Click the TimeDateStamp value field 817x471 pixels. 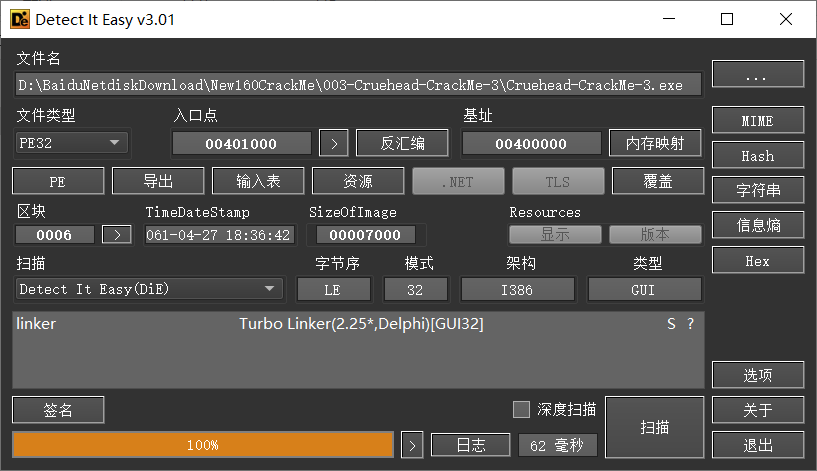pos(219,235)
